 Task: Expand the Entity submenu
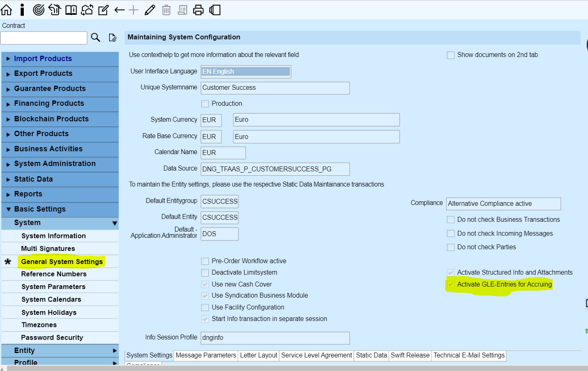tap(60, 351)
